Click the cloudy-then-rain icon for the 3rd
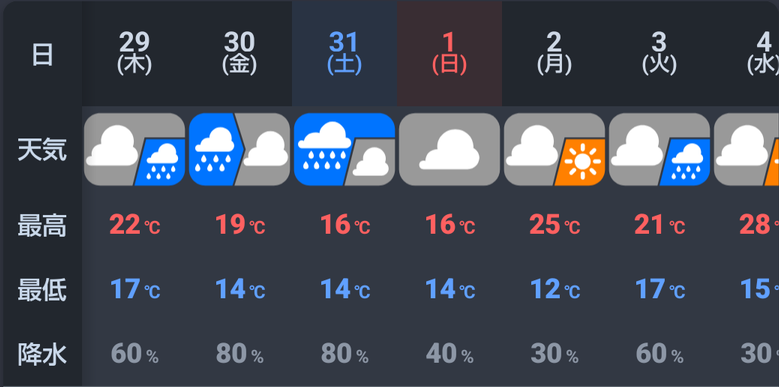 [x=659, y=150]
